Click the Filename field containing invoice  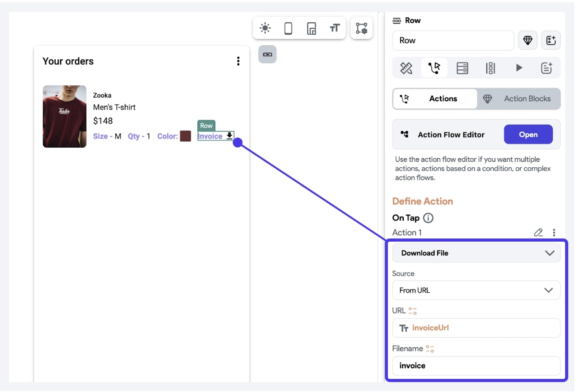[x=476, y=366]
